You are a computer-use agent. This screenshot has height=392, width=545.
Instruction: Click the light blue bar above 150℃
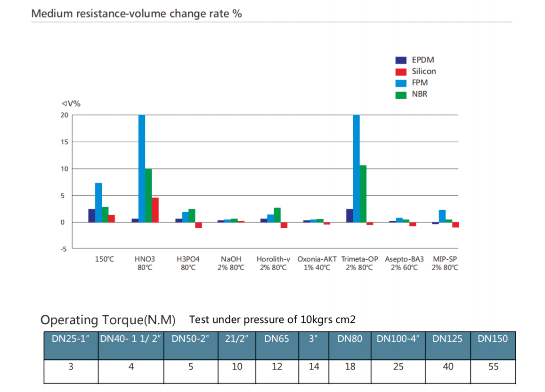[98, 202]
